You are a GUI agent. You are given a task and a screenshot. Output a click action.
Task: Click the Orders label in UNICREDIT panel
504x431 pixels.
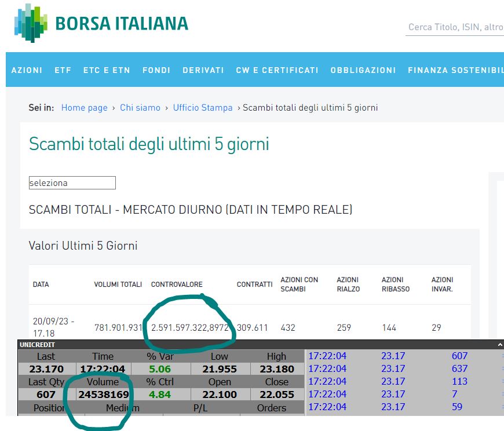click(272, 408)
